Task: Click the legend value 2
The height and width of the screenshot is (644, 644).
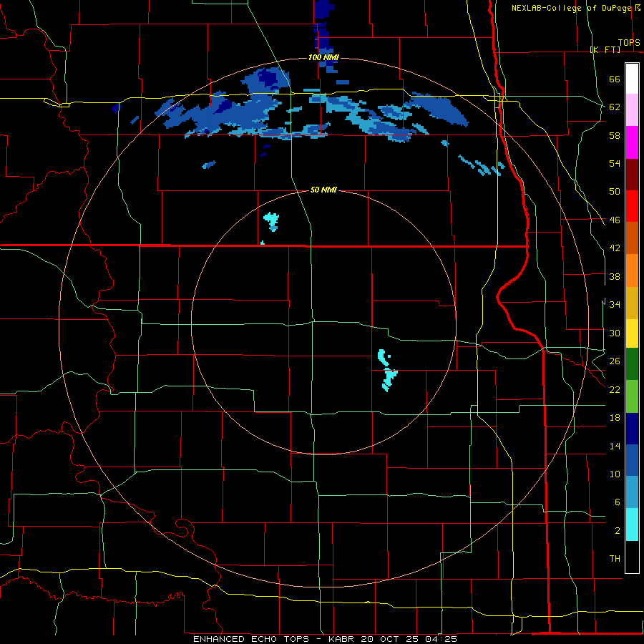Action: point(617,531)
